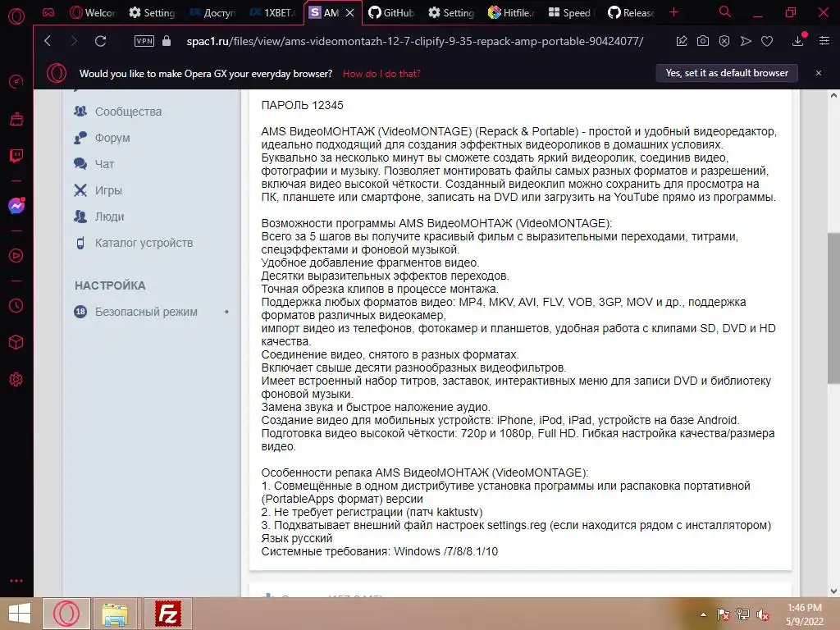The height and width of the screenshot is (630, 840).
Task: Open the downloads panel
Action: [798, 41]
